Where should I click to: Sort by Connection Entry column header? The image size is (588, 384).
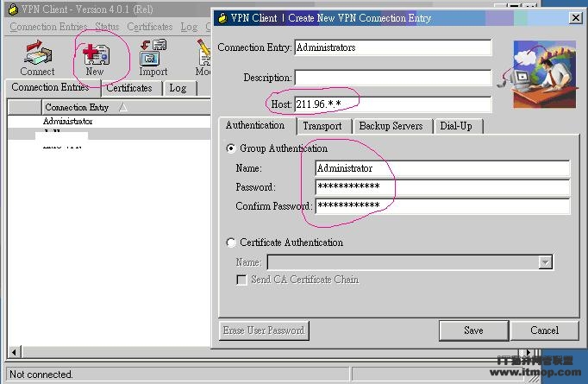[126, 107]
